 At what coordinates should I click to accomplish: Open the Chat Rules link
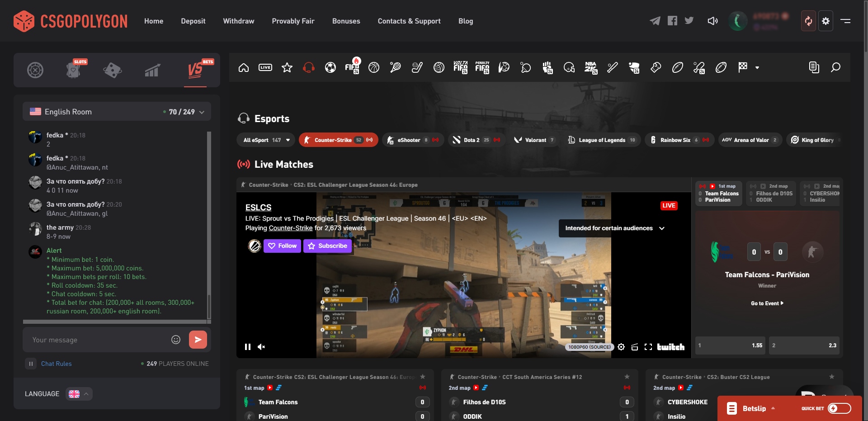[x=57, y=364]
